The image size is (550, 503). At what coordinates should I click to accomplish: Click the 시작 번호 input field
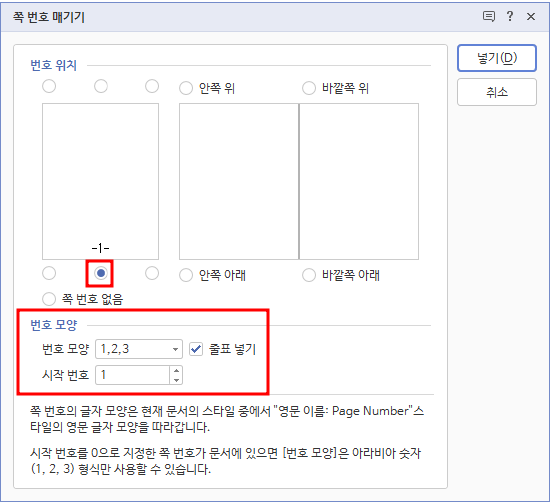pyautogui.click(x=133, y=375)
